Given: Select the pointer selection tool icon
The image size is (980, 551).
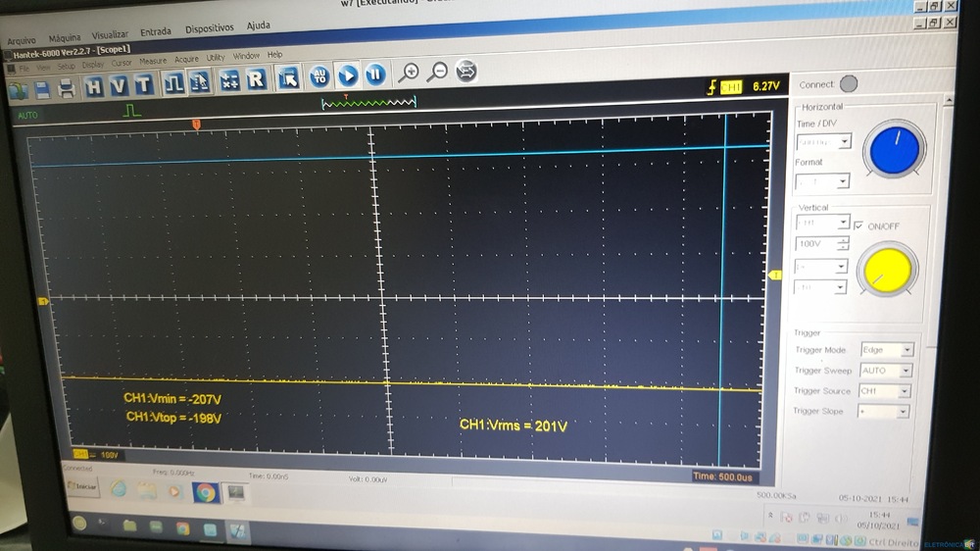Looking at the screenshot, I should (288, 77).
